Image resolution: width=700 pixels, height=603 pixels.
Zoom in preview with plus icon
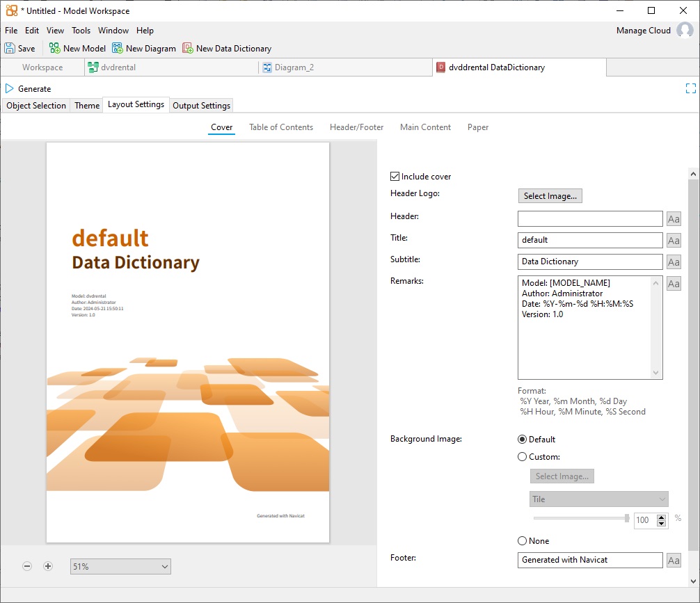coord(48,566)
